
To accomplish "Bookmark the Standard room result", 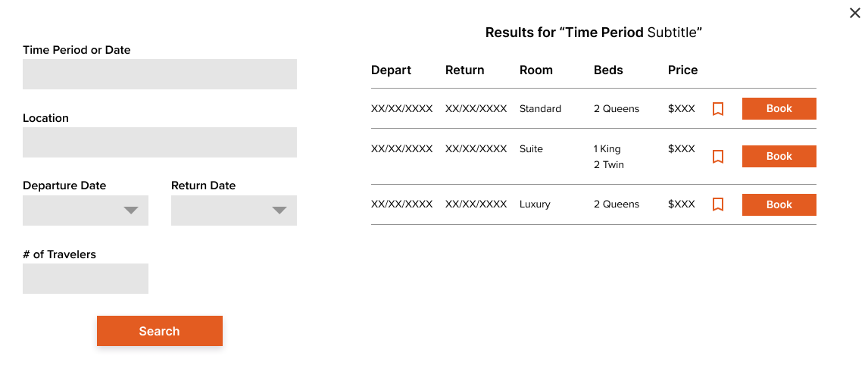I will point(717,108).
